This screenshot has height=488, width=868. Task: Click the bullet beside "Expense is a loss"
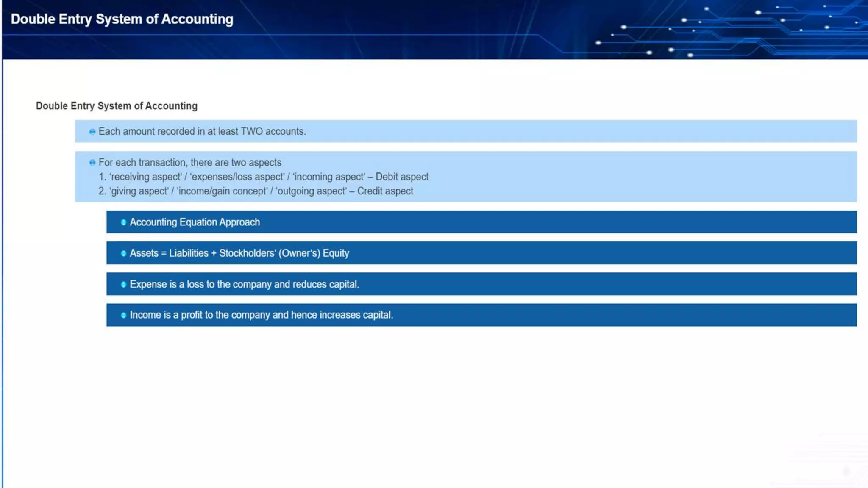(123, 284)
